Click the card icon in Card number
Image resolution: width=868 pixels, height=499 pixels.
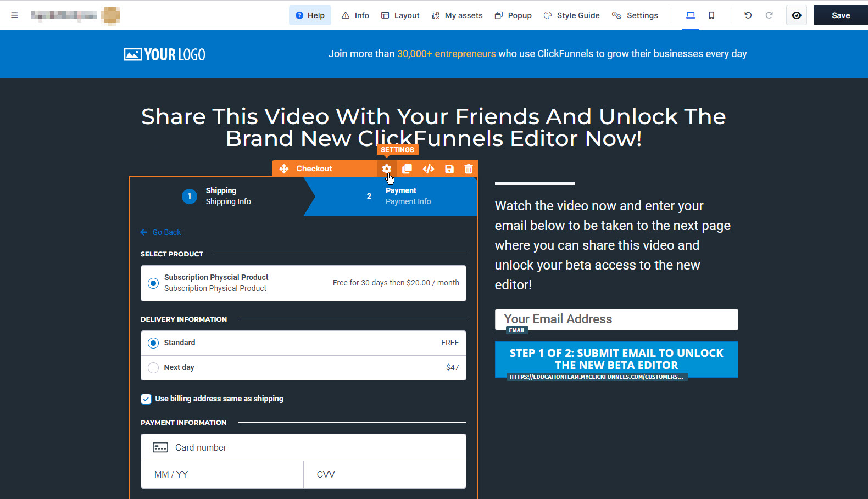click(x=160, y=447)
